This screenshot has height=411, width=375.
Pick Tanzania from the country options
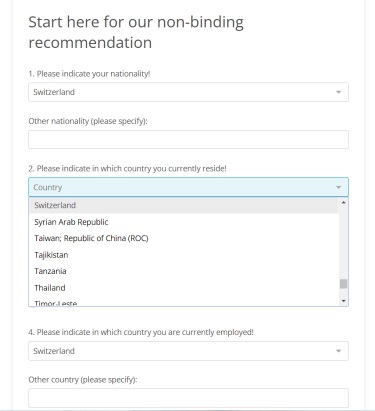[x=184, y=271]
